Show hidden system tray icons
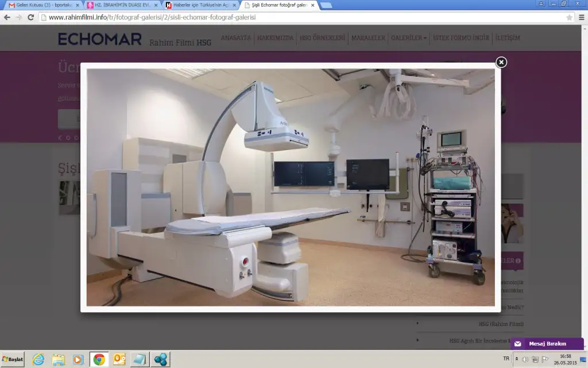 click(x=516, y=359)
